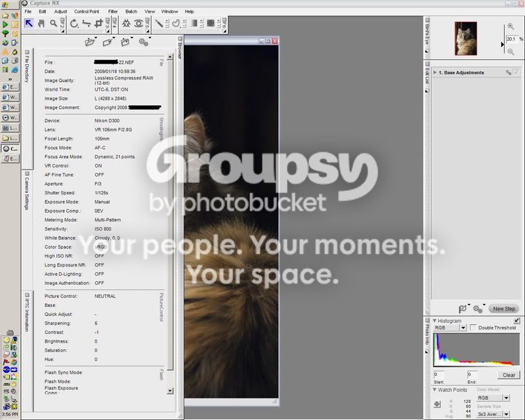
Task: Click the Rotate tool icon
Action: click(74, 24)
